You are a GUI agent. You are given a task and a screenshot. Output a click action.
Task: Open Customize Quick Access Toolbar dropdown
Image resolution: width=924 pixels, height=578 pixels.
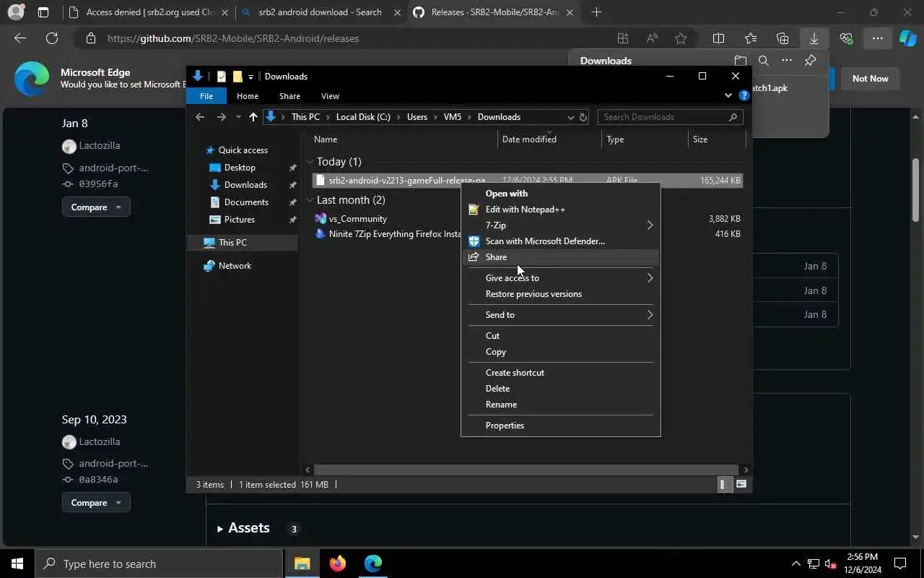click(250, 77)
